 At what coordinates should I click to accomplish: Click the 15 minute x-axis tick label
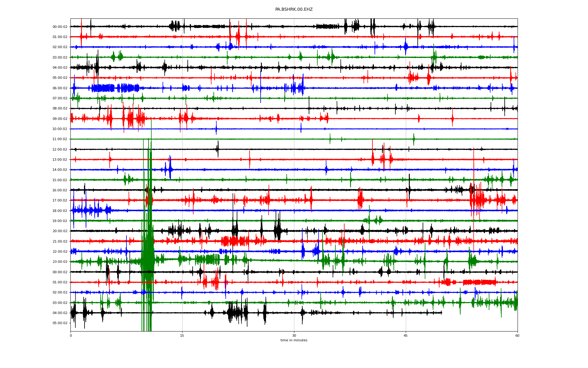[182, 335]
